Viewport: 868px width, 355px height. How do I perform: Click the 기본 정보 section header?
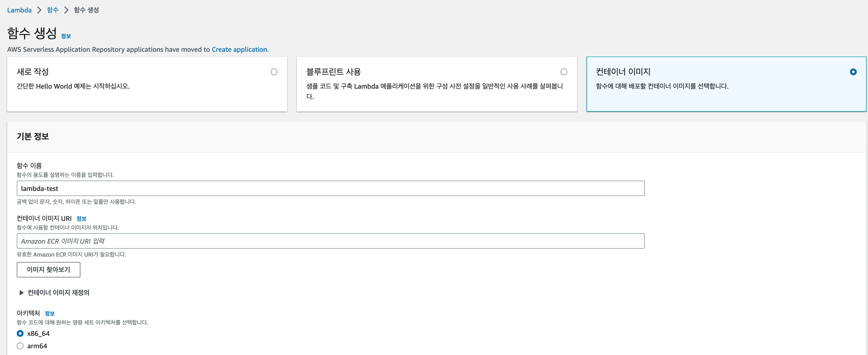point(33,136)
